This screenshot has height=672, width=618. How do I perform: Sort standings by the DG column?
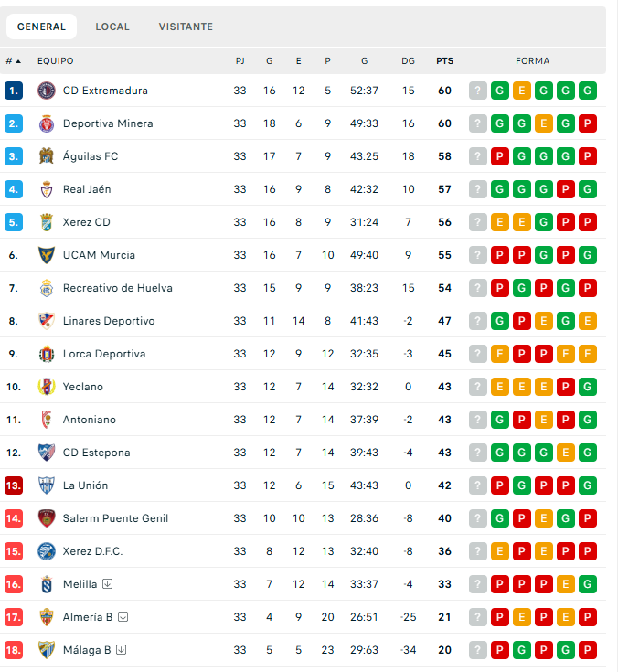[x=408, y=61]
